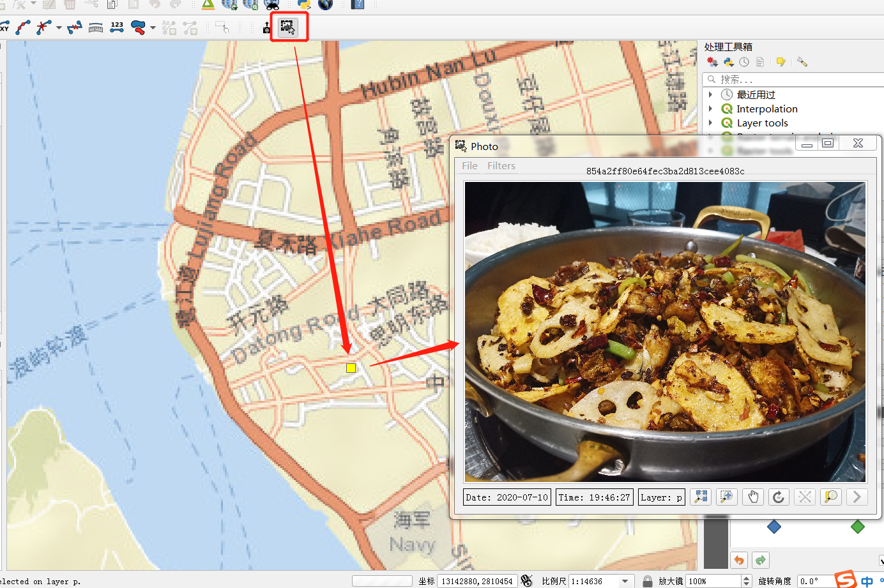Open the File menu in Photo window
884x588 pixels.
point(469,165)
